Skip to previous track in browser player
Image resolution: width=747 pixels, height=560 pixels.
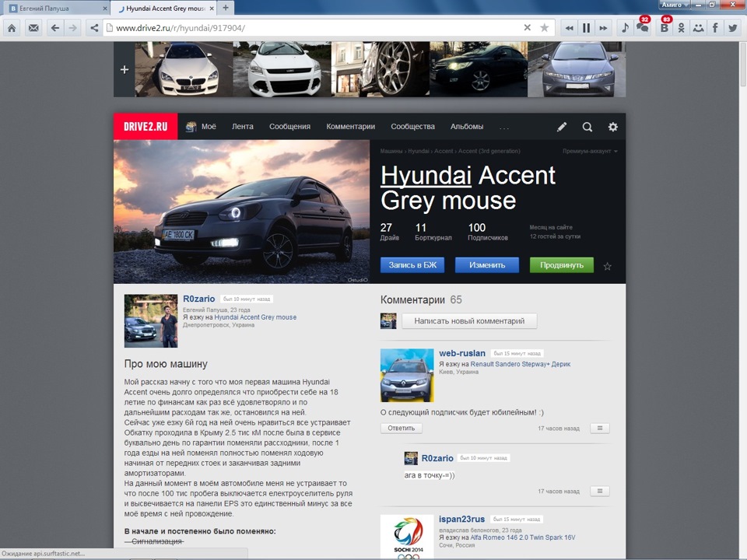(x=569, y=28)
